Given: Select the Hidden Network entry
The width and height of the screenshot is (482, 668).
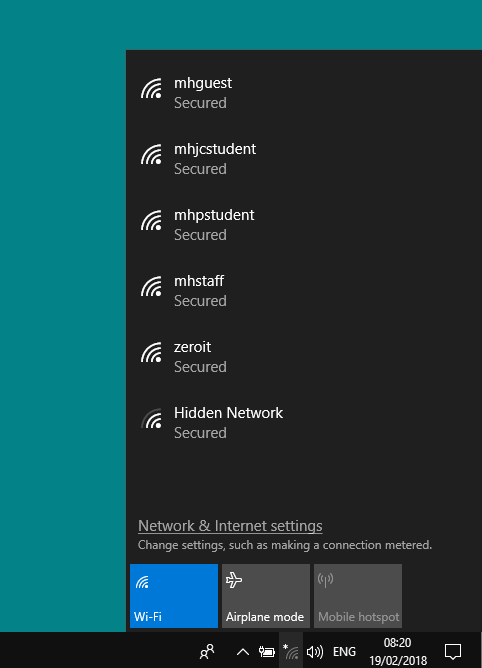Looking at the screenshot, I should click(304, 423).
